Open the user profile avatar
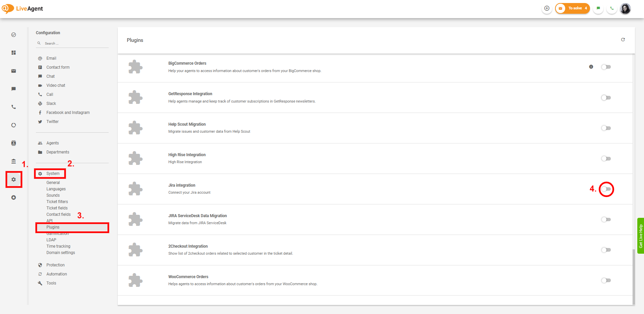Viewport: 644px width, 314px height. 625,8
